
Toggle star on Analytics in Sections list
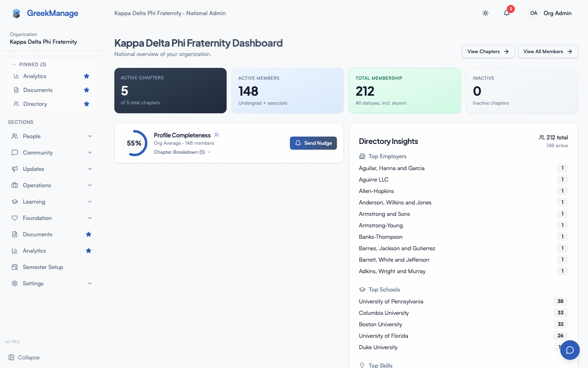(x=89, y=251)
